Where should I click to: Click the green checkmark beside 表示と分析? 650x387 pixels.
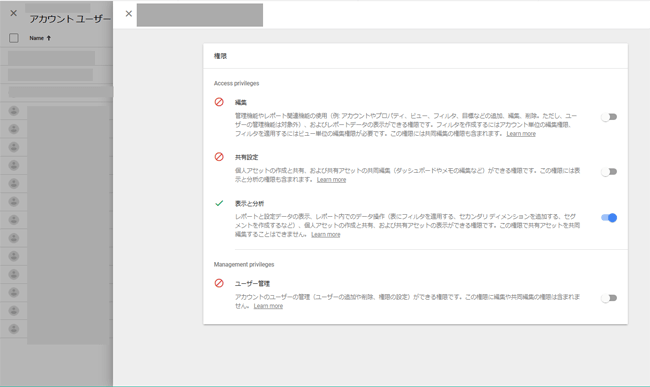click(219, 203)
